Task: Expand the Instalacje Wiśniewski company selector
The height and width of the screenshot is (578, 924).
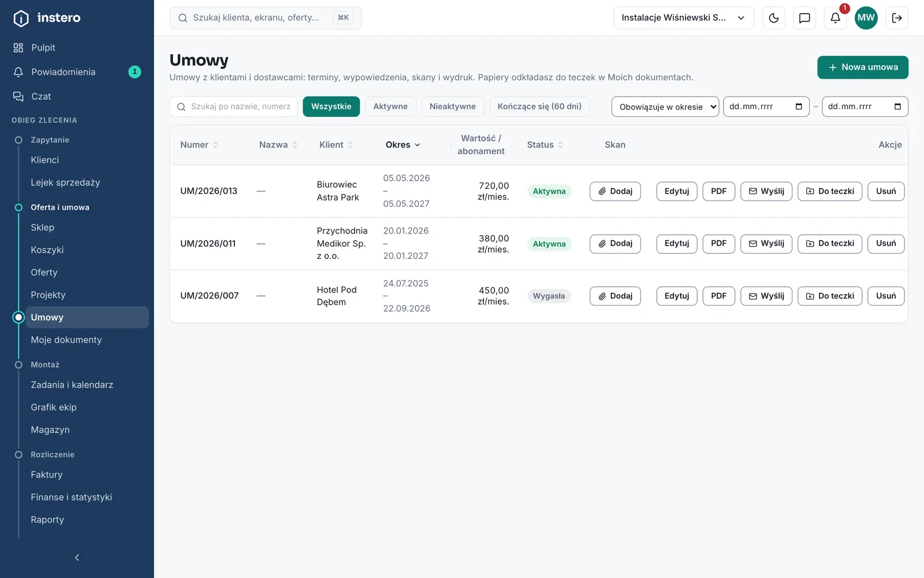Action: (684, 18)
